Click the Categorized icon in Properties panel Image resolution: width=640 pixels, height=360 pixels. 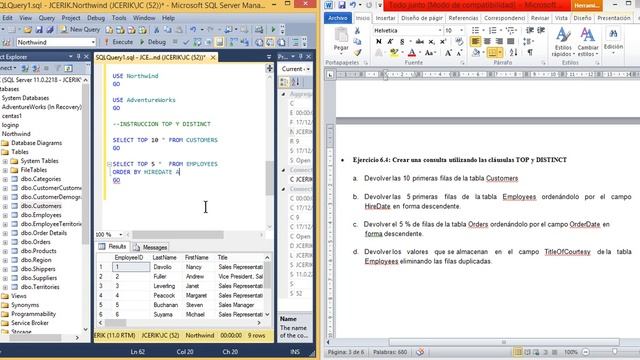284,82
